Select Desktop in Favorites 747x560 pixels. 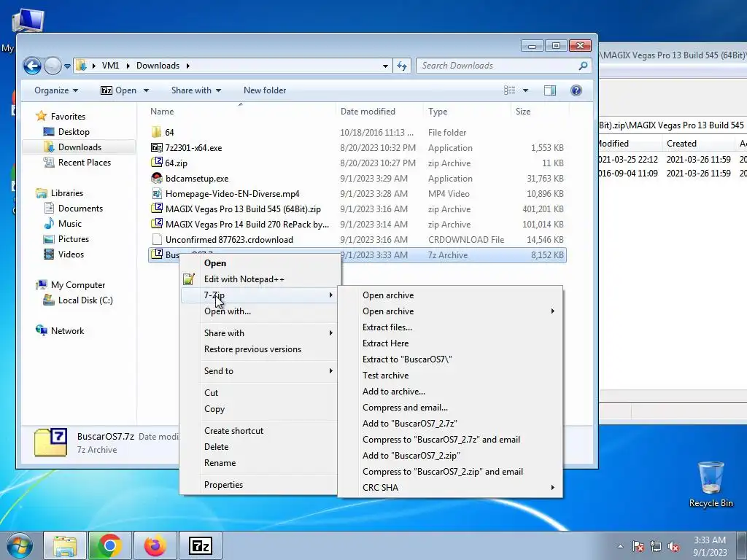coord(74,132)
